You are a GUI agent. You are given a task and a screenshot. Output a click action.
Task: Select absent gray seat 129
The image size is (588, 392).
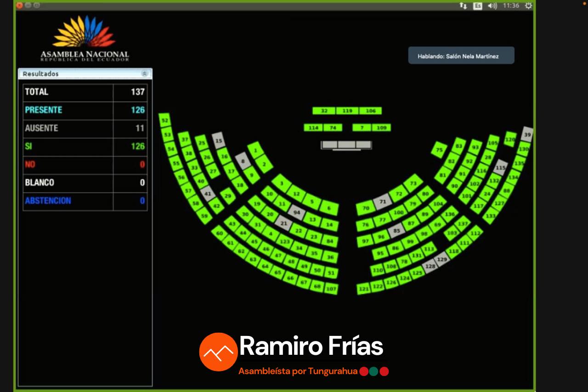[x=442, y=260]
